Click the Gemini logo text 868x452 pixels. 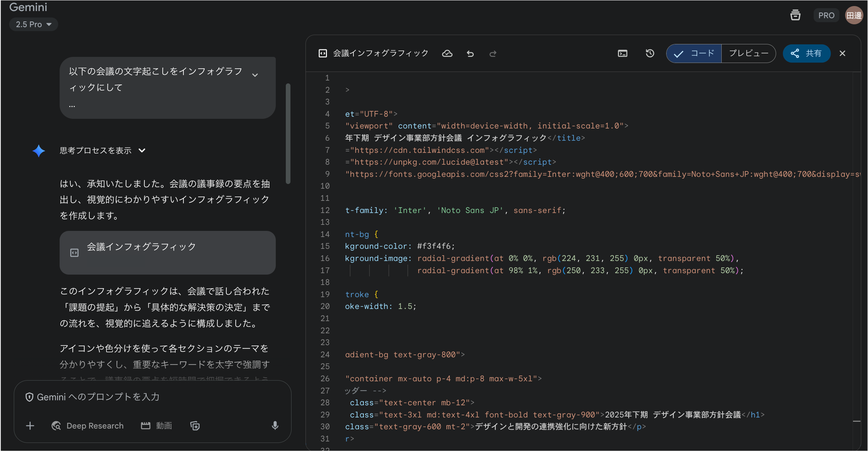tap(28, 7)
